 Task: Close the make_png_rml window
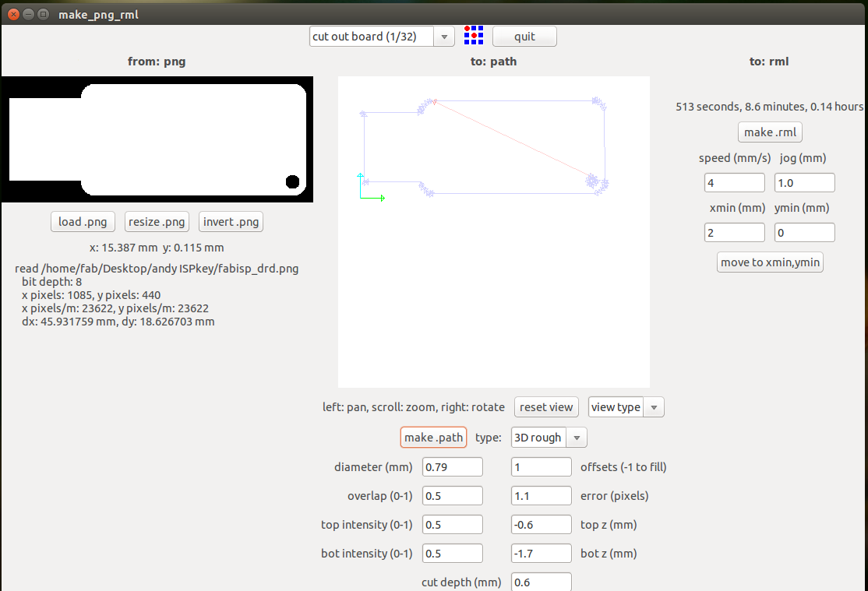13,14
